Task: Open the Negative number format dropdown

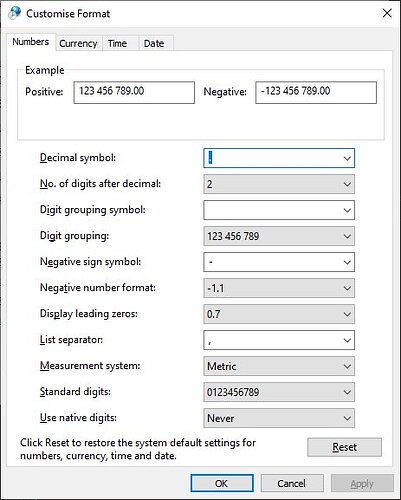Action: [x=279, y=288]
